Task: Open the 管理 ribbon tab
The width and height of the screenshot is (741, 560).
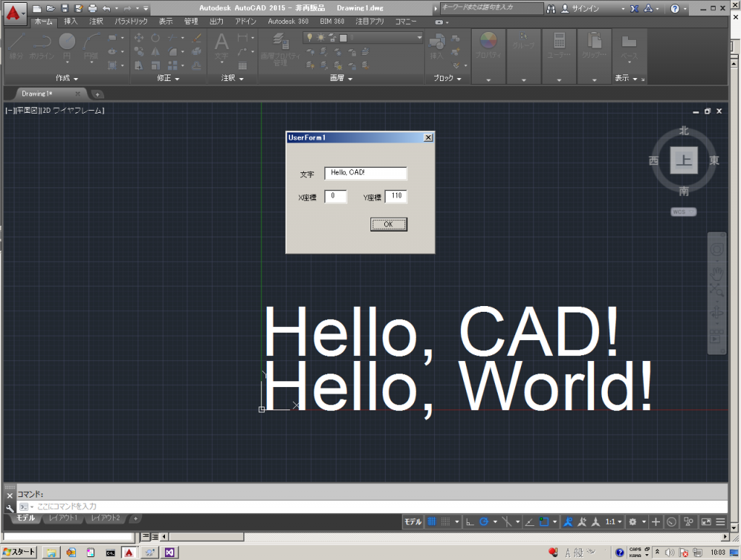Action: point(191,21)
